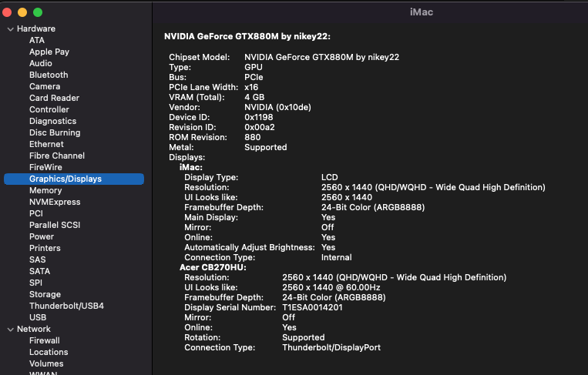Select the highlighted Graphics/Displays row
This screenshot has height=375, width=588.
pyautogui.click(x=74, y=179)
